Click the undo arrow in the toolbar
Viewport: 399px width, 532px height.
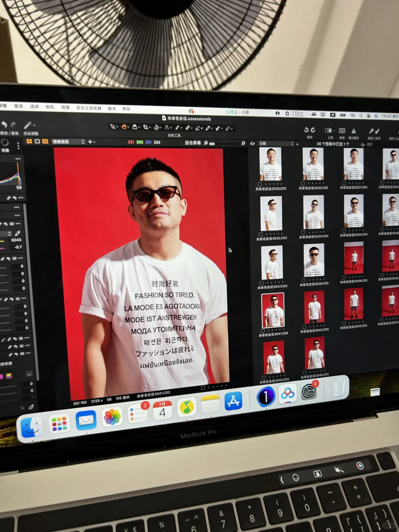4,125
